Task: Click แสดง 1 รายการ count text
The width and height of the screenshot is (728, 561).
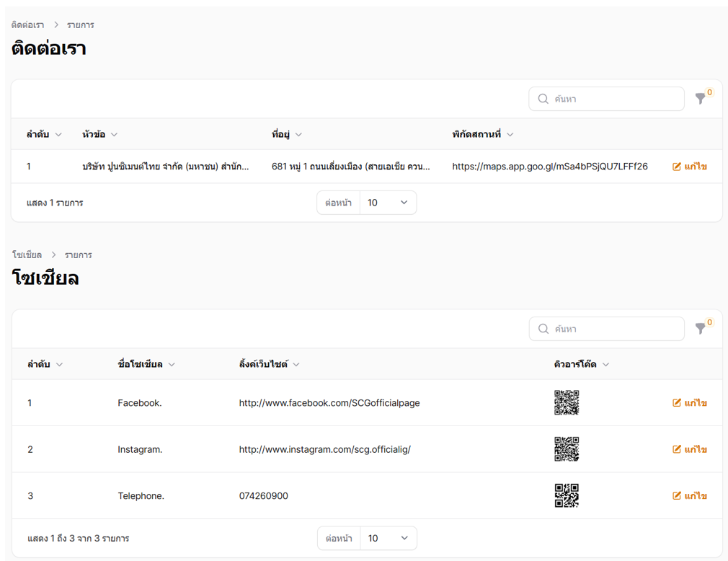Action: coord(55,203)
